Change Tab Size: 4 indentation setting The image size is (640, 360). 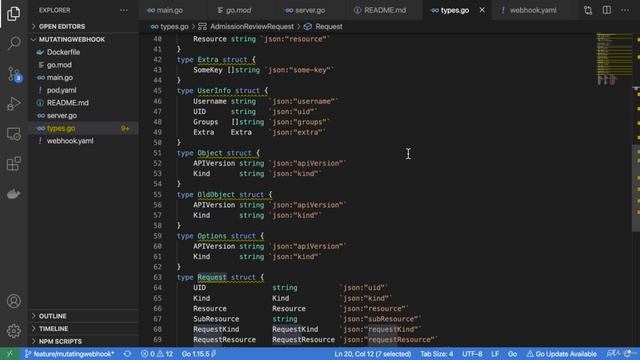437,354
